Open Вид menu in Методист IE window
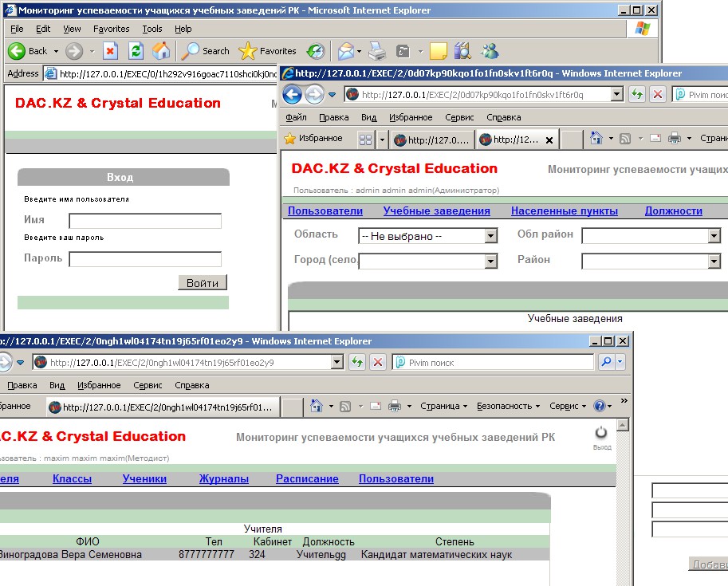 (57, 385)
